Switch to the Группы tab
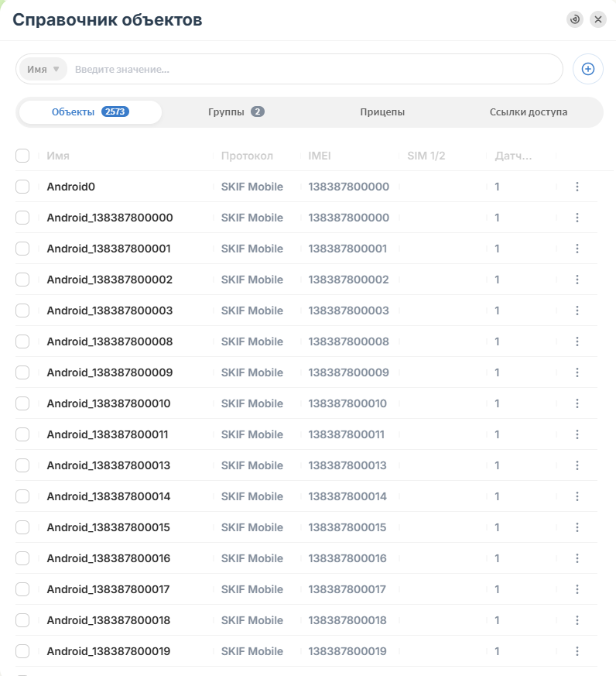This screenshot has width=616, height=676. (236, 112)
